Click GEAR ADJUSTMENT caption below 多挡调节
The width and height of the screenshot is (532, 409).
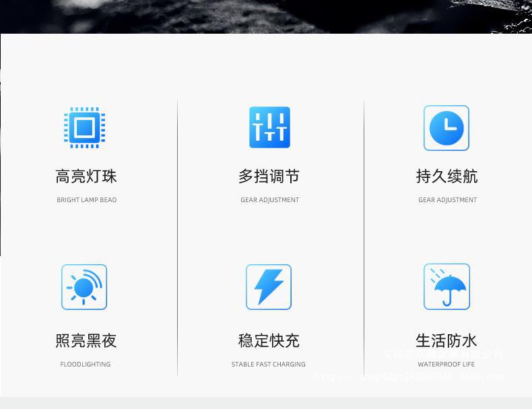click(269, 200)
